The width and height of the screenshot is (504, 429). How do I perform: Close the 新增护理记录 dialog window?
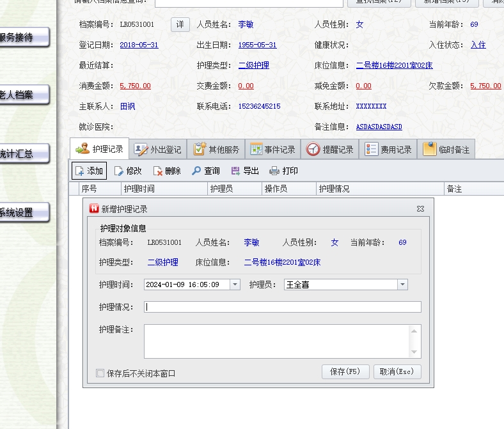pyautogui.click(x=420, y=209)
